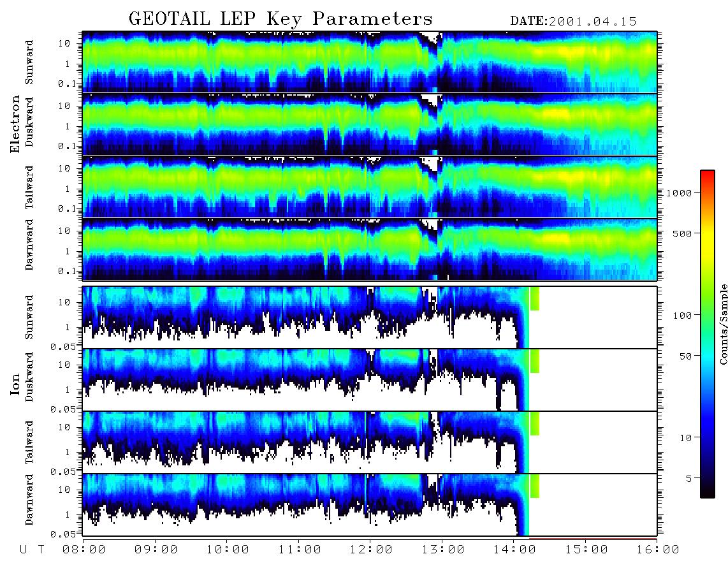The image size is (728, 561).
Task: Click the 'Counts/Sample' colorbar label
Action: pyautogui.click(x=723, y=324)
